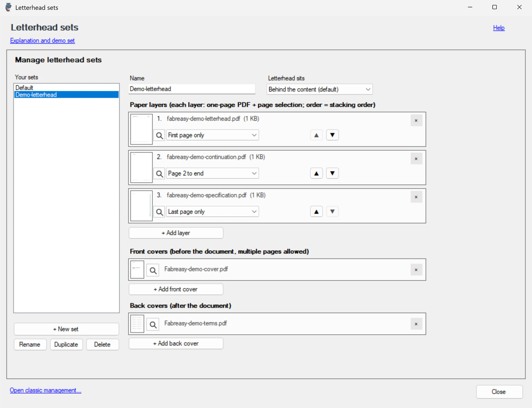Remove Fabreasy-demo-cover.pdf front cover

click(x=416, y=270)
